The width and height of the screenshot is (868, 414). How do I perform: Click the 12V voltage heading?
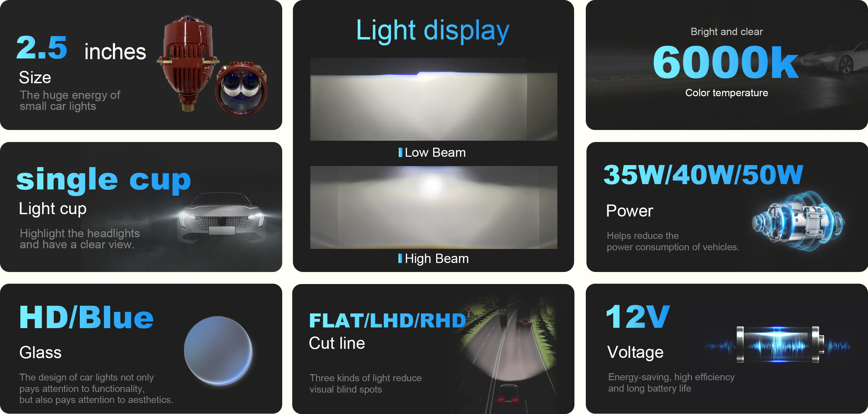(x=638, y=316)
